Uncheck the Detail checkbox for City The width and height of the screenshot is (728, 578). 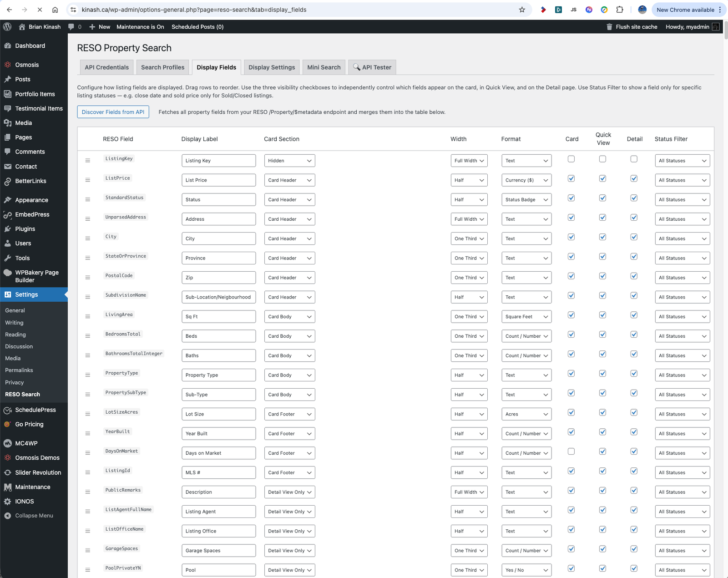tap(634, 237)
